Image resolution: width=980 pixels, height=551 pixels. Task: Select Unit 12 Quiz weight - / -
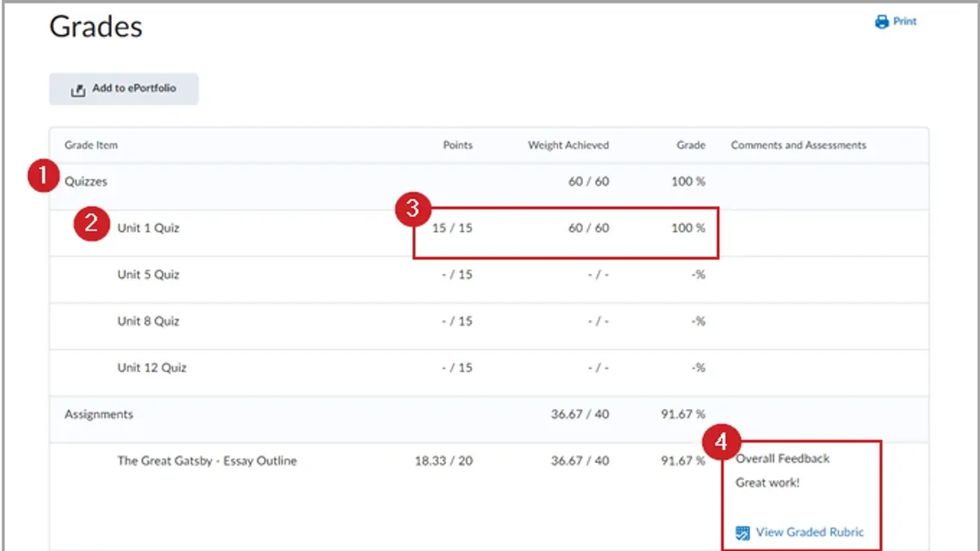point(599,368)
